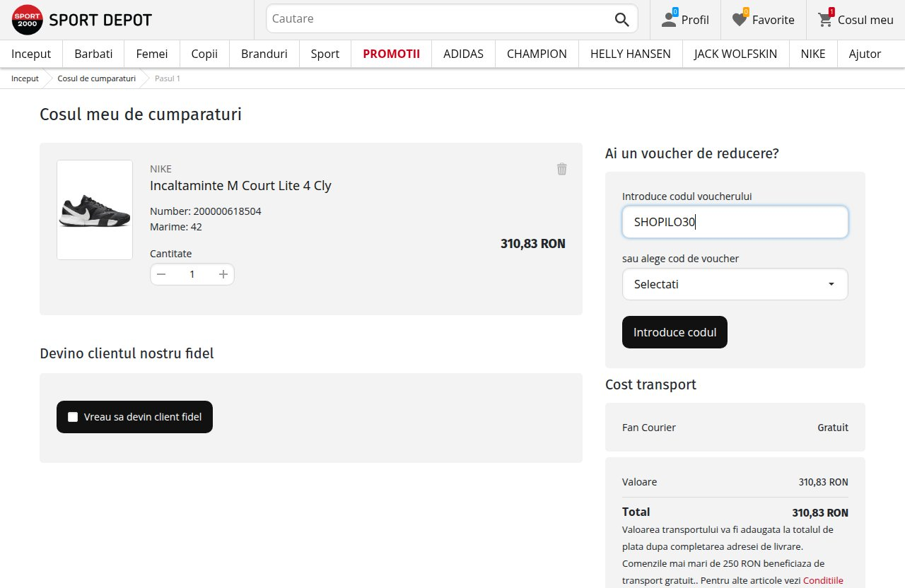Decrease quantity with minus button
The image size is (905, 588).
click(161, 274)
